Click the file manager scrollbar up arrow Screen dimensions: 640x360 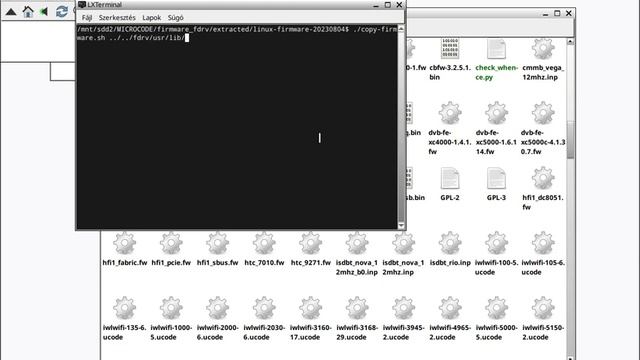pyautogui.click(x=570, y=42)
